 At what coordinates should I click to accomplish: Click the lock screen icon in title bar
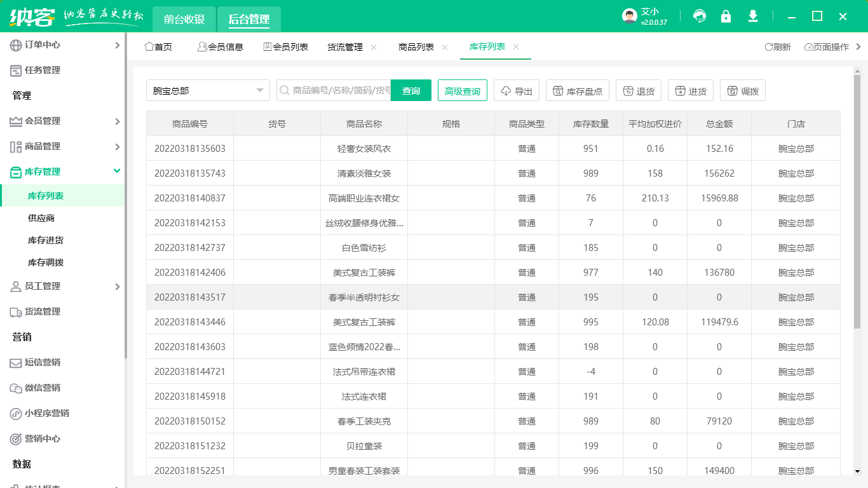(x=726, y=16)
